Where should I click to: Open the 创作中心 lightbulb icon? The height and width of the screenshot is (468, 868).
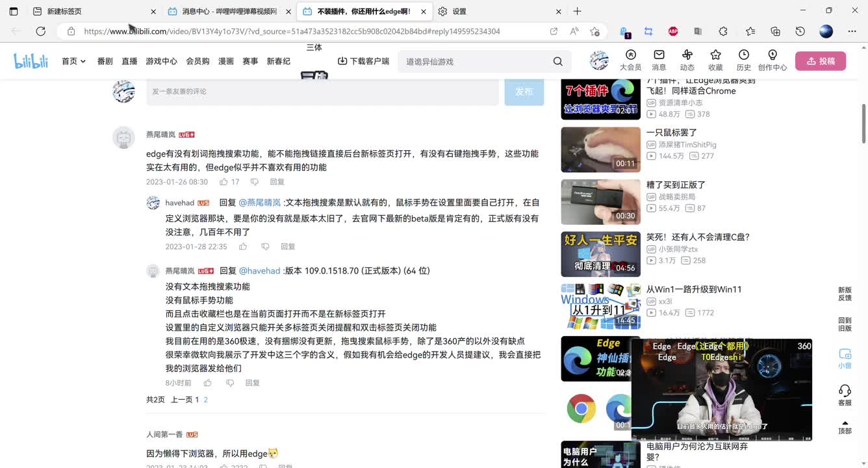pyautogui.click(x=772, y=60)
